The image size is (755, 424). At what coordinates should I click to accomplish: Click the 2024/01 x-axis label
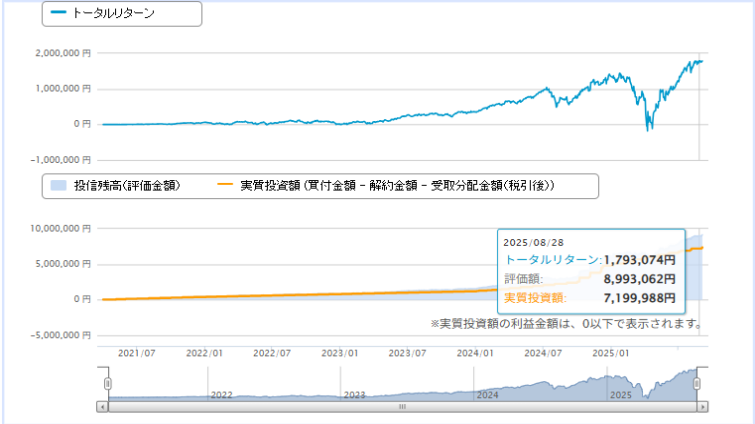(x=475, y=353)
